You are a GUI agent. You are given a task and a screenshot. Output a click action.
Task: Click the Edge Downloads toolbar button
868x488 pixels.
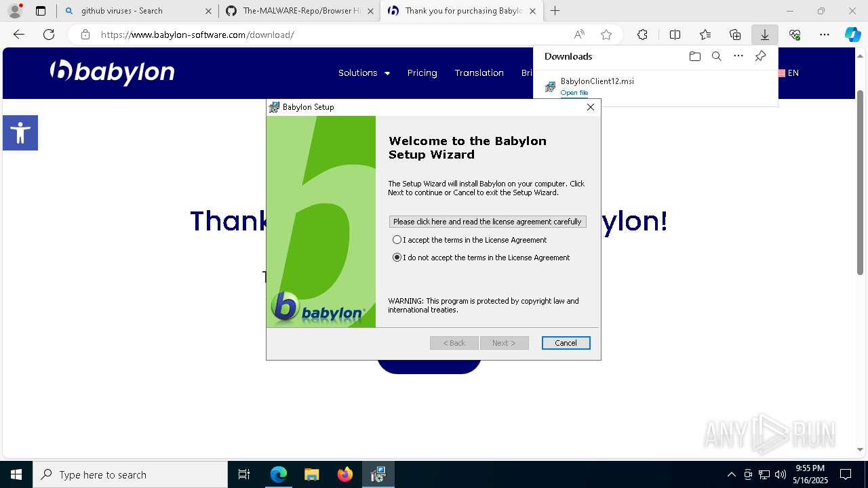pyautogui.click(x=764, y=35)
